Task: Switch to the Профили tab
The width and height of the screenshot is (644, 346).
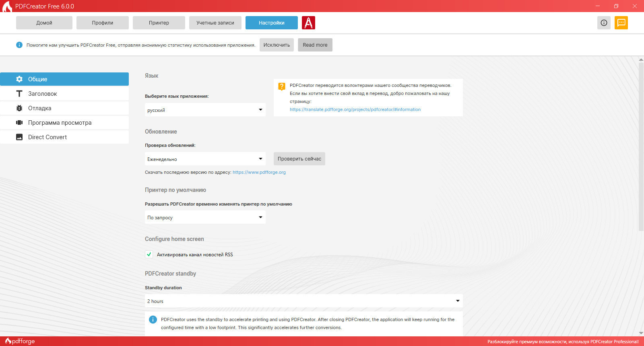Action: (103, 23)
